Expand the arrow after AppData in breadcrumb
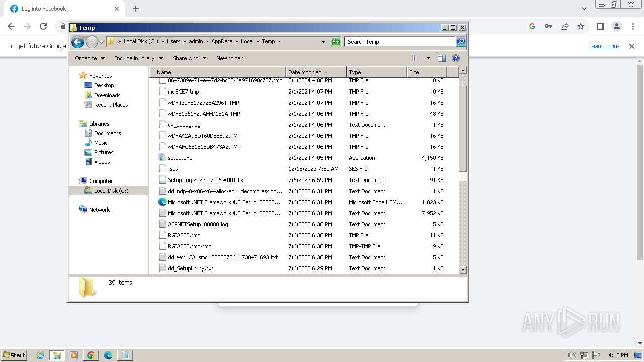The image size is (644, 362). click(x=236, y=42)
